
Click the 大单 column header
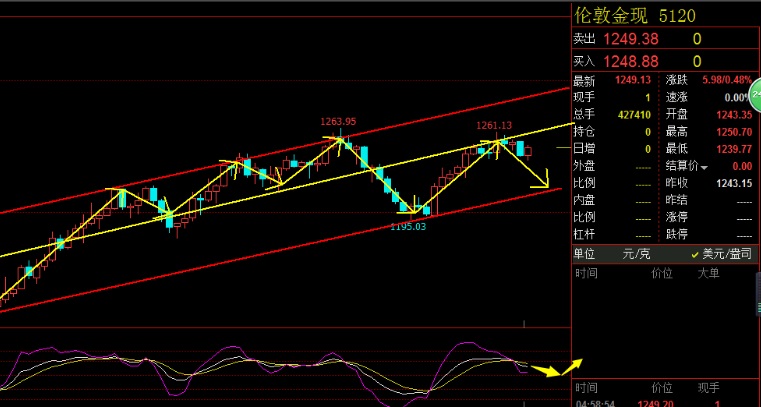(708, 274)
